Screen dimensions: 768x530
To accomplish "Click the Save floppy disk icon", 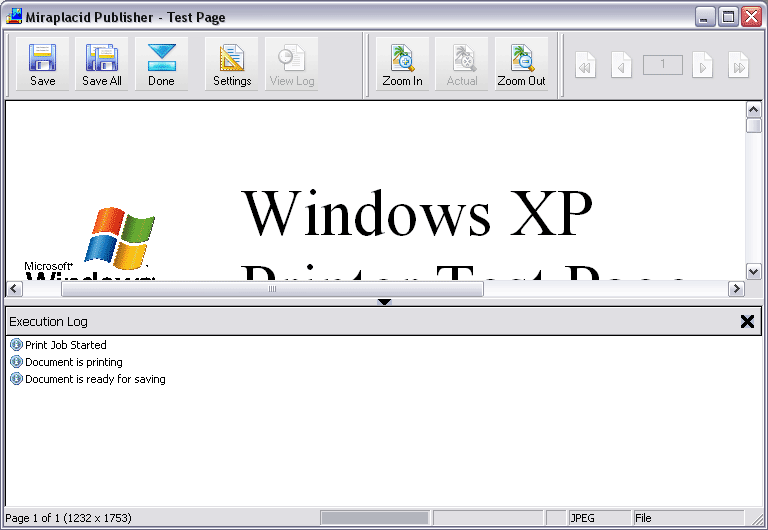I will point(42,58).
